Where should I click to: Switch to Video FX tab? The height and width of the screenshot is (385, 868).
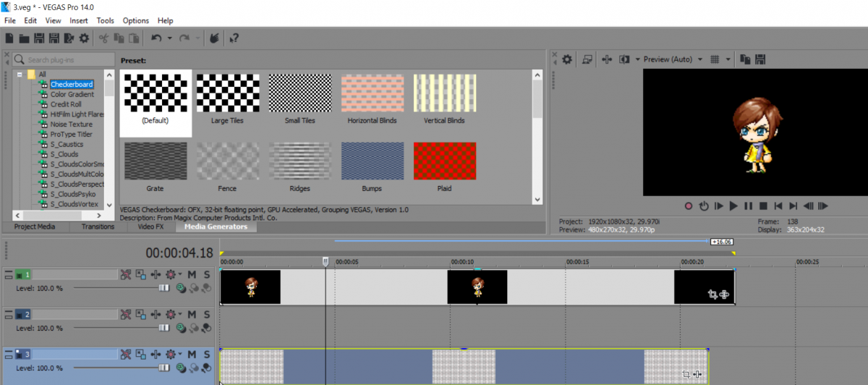pos(150,227)
